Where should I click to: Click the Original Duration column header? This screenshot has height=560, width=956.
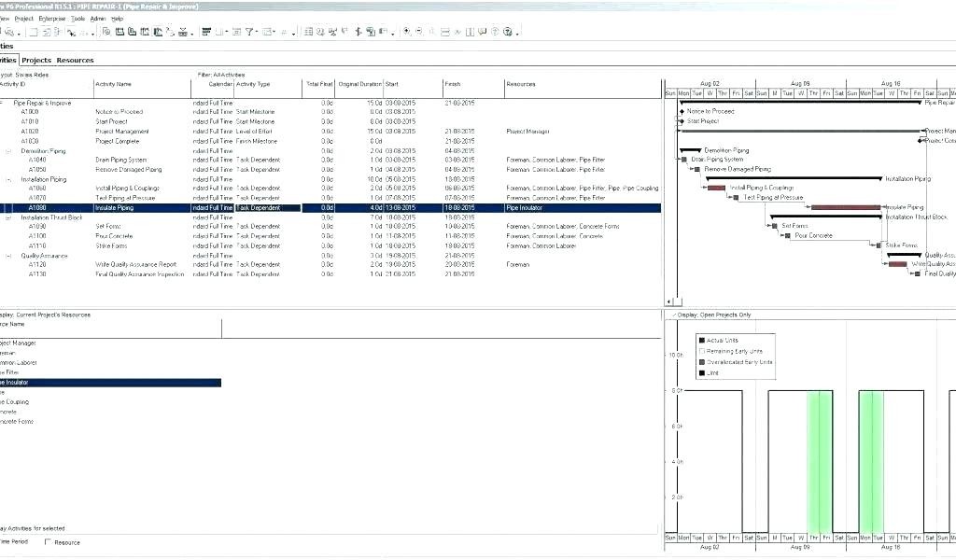(359, 84)
